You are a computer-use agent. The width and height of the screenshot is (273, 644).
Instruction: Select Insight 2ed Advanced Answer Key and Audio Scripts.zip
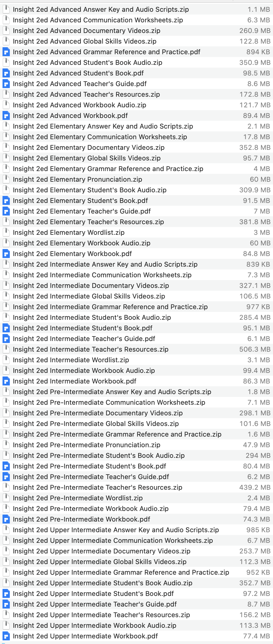point(136,9)
